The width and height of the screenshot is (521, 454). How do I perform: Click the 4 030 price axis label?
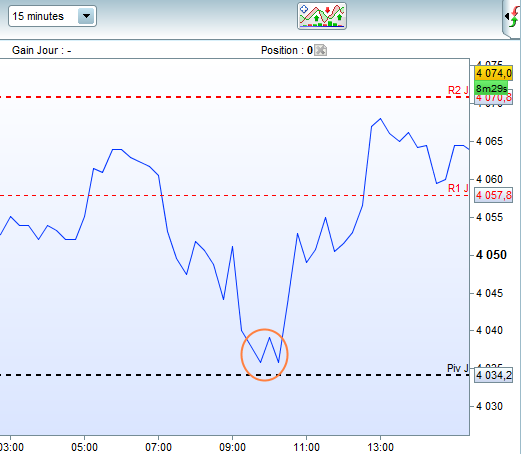tap(489, 406)
